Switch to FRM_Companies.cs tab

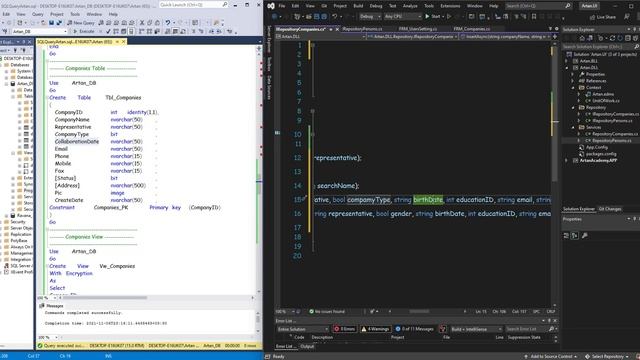(x=472, y=29)
